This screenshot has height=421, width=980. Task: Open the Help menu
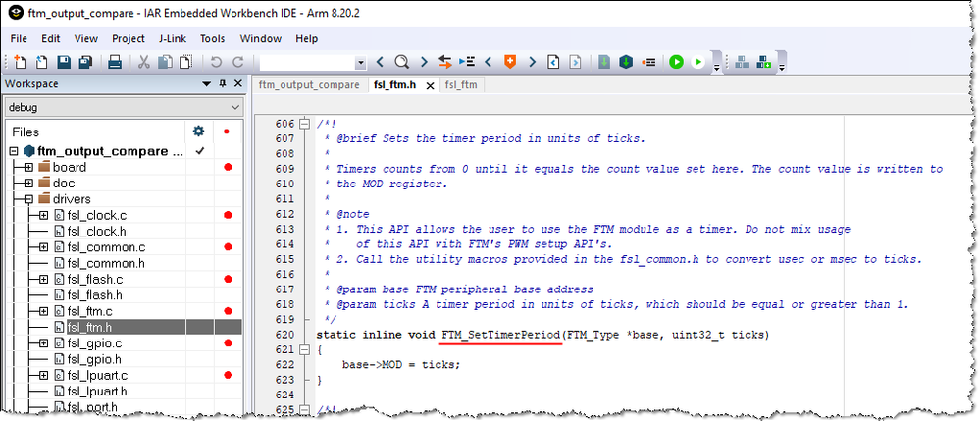306,39
